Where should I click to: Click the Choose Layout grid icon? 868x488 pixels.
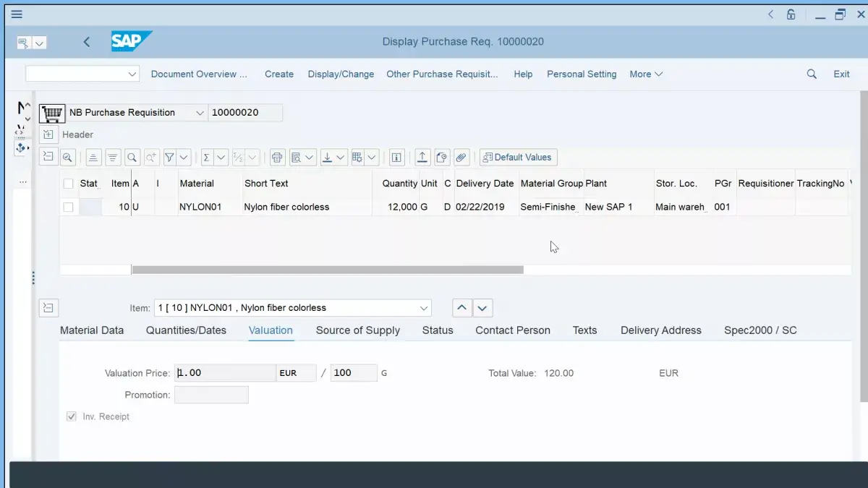coord(357,157)
